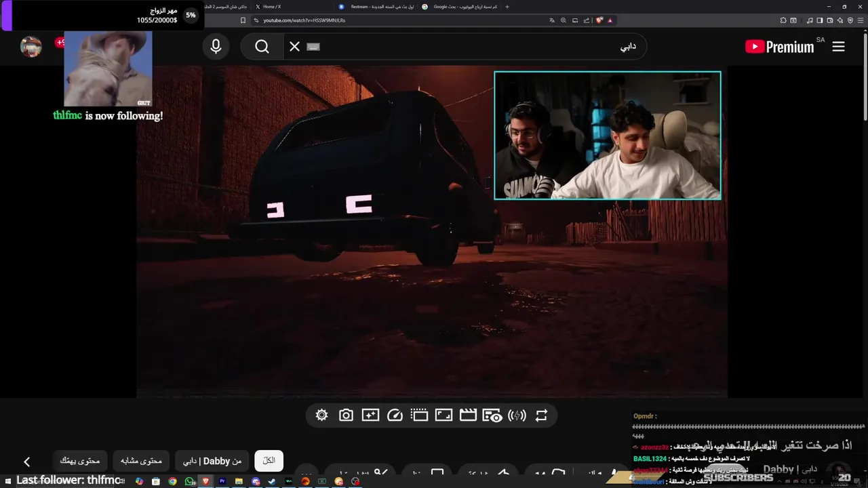
Task: Open Adobe Premiere Pro from taskbar
Action: (x=222, y=481)
